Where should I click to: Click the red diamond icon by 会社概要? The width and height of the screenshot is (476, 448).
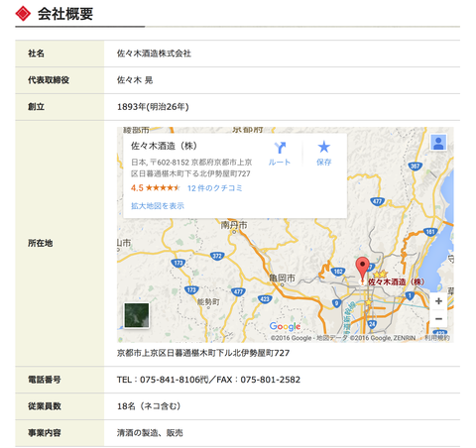23,14
